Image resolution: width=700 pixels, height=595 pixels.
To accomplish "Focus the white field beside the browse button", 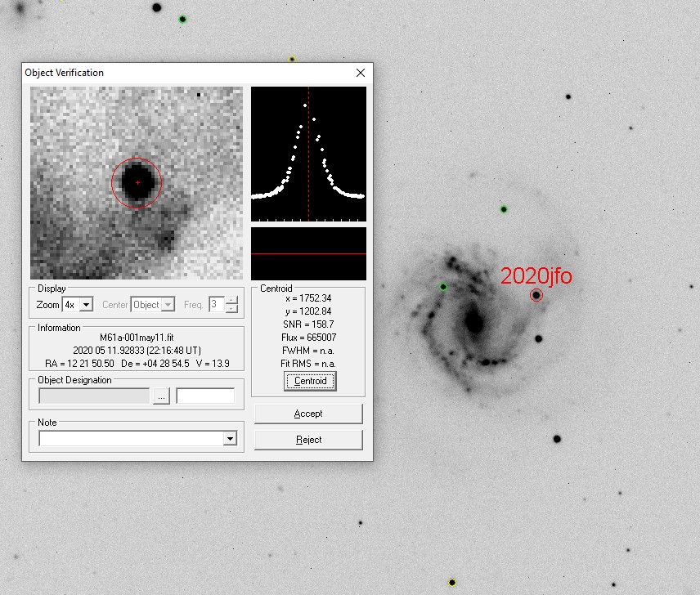I will pos(205,396).
